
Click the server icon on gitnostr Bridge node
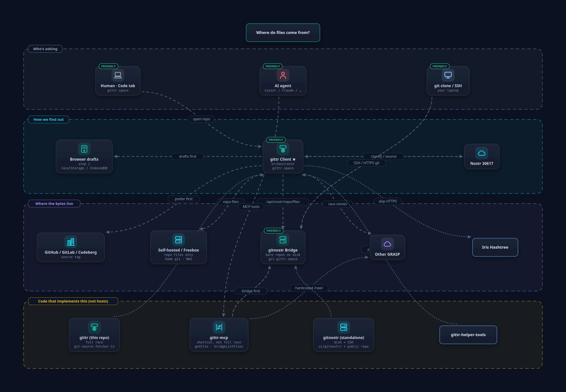pos(283,240)
